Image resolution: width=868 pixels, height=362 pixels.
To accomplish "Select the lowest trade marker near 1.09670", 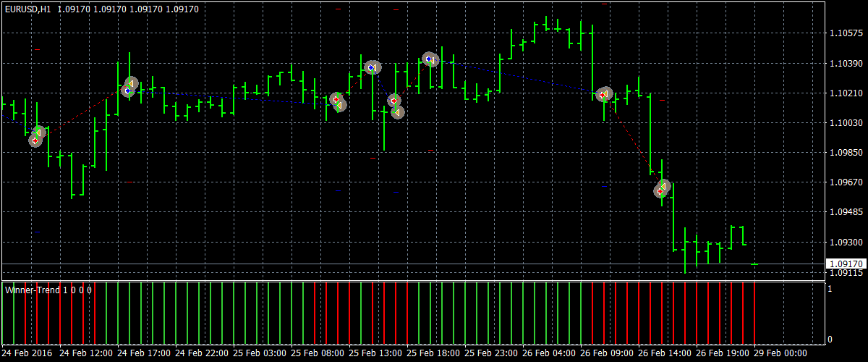I will click(x=660, y=192).
